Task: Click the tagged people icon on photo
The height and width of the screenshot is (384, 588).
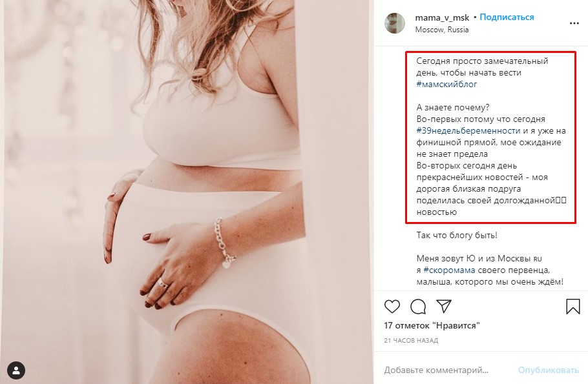Action: (16, 370)
